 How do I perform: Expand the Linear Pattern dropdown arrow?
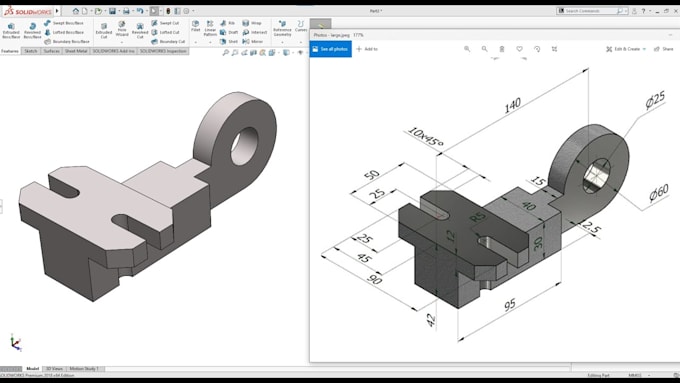(x=210, y=43)
